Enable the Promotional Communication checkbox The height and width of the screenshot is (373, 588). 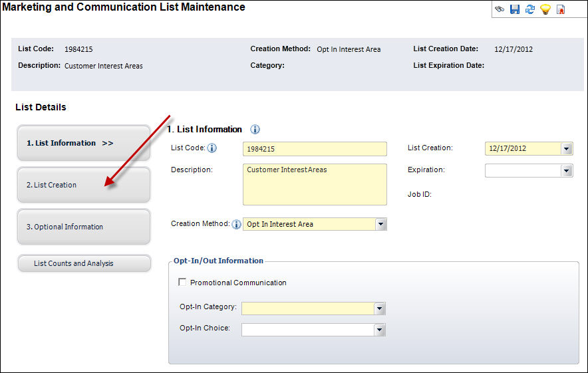[182, 283]
